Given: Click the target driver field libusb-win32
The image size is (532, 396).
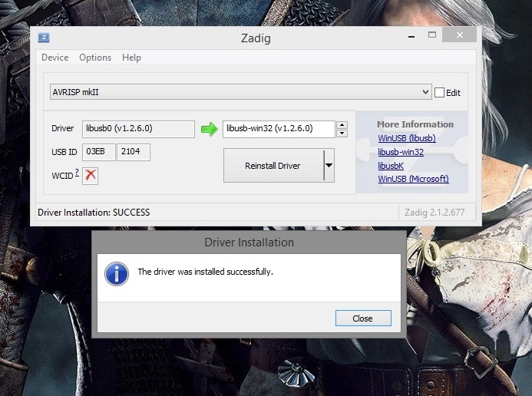Looking at the screenshot, I should pos(279,129).
